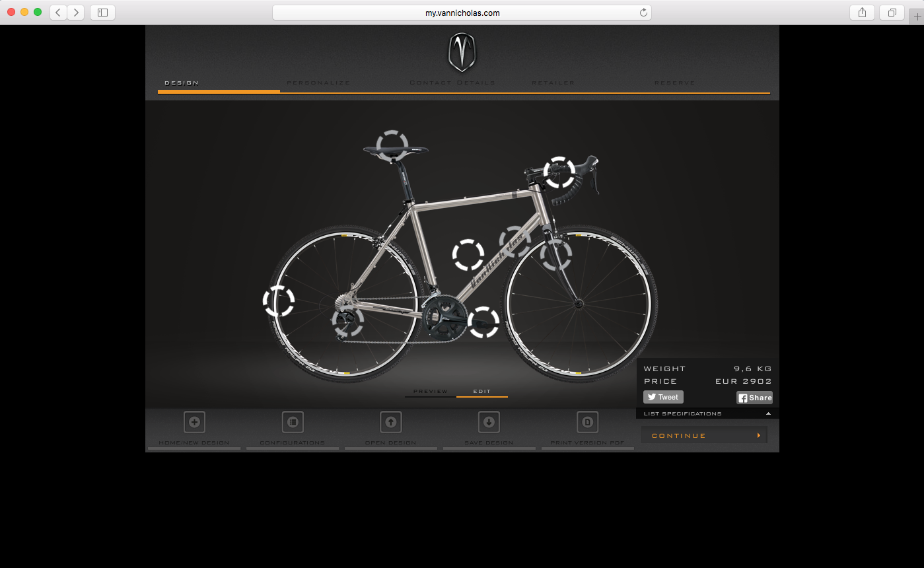
Task: Click the Tweet button
Action: (663, 397)
